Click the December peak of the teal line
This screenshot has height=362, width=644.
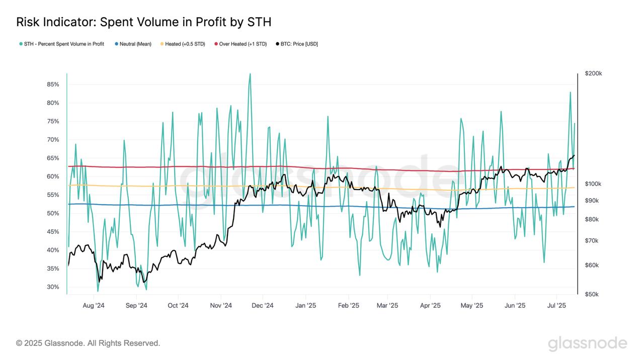coord(250,74)
